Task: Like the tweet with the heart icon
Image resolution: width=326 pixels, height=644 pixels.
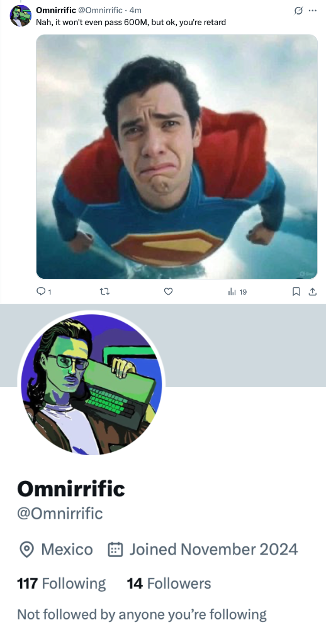Action: click(168, 291)
